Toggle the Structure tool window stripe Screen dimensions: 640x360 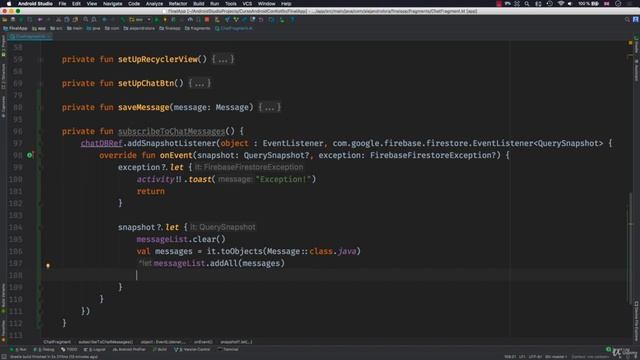3,77
